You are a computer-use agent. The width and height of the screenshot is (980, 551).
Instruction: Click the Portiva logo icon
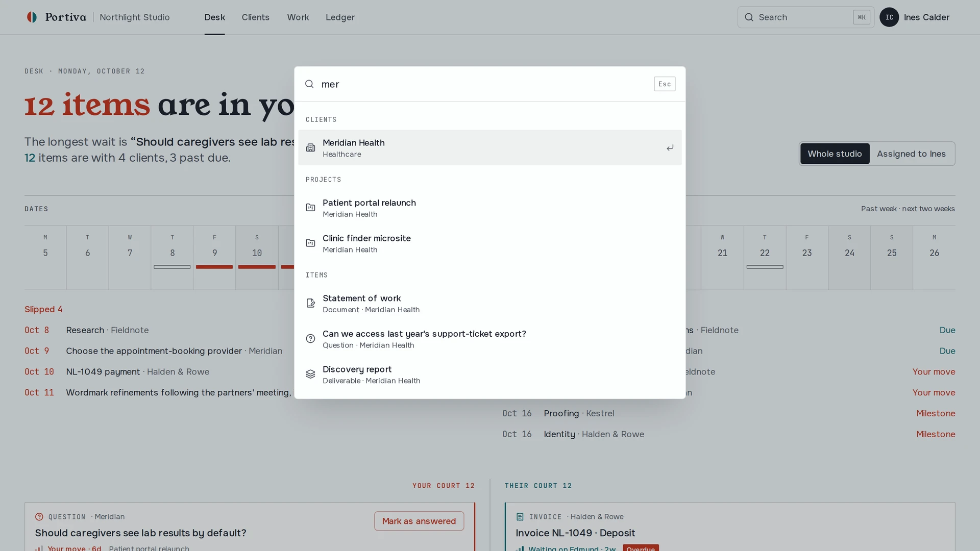tap(32, 17)
